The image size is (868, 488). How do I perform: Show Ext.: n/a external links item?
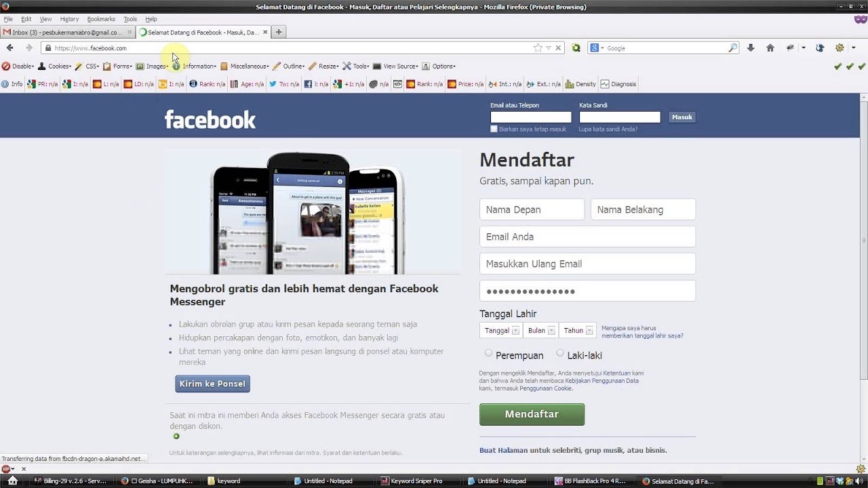[x=543, y=84]
